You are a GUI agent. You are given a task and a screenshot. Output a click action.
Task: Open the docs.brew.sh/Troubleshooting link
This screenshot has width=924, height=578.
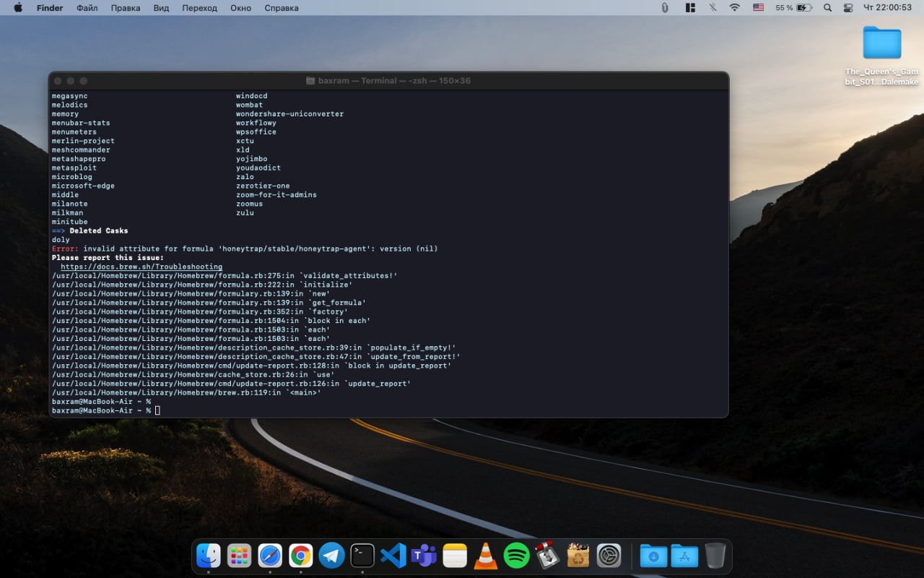141,267
